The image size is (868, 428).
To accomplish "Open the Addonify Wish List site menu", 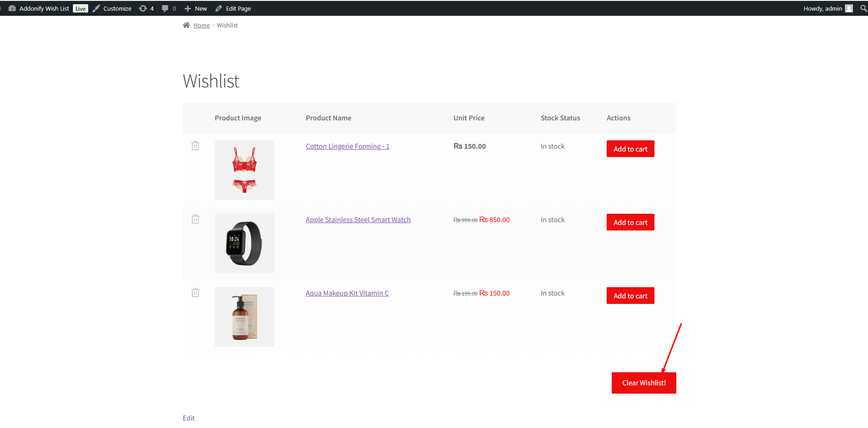I will tap(44, 8).
